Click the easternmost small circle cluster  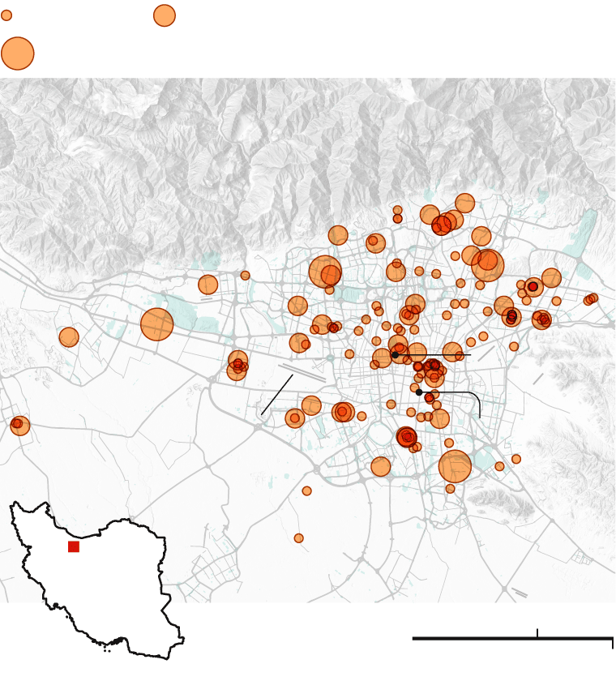pyautogui.click(x=591, y=299)
